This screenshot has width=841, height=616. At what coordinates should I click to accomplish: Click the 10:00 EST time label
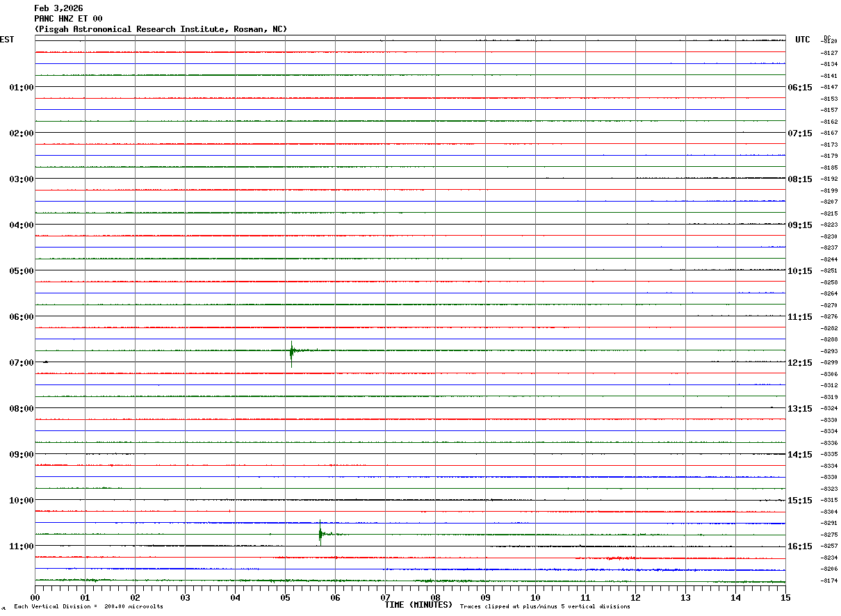(22, 501)
